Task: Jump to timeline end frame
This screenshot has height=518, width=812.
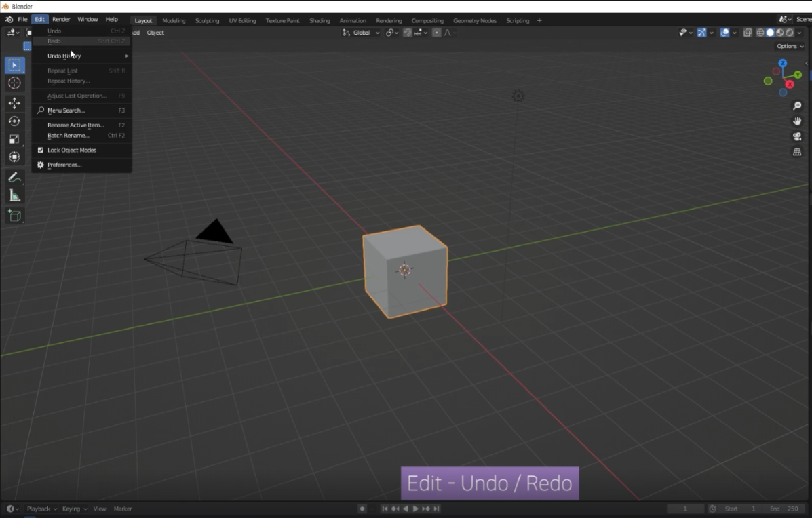Action: pyautogui.click(x=437, y=509)
